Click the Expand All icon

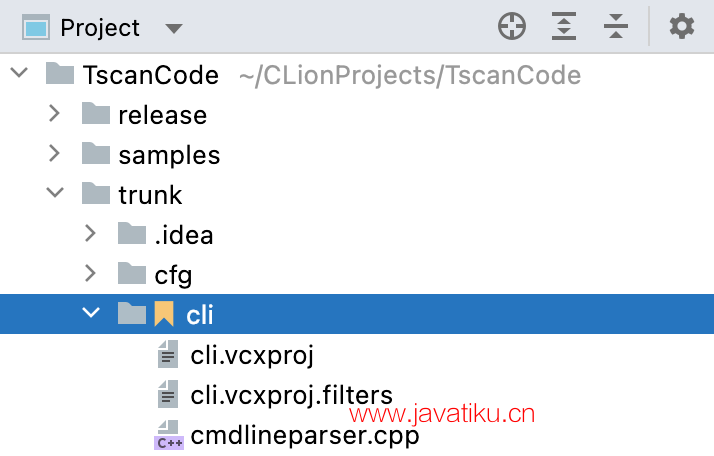point(565,27)
